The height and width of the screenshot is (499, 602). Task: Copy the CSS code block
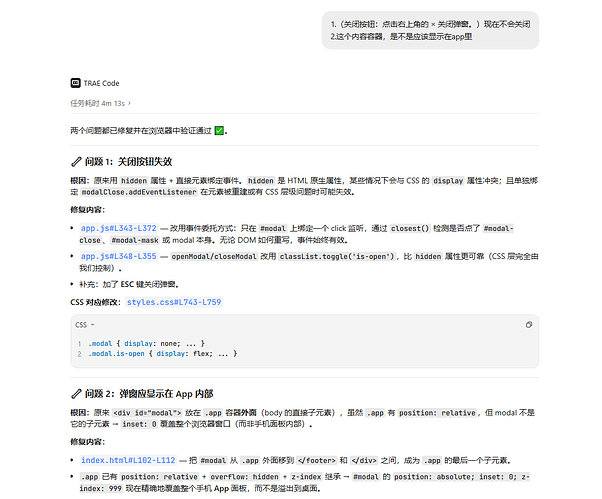[x=529, y=325]
